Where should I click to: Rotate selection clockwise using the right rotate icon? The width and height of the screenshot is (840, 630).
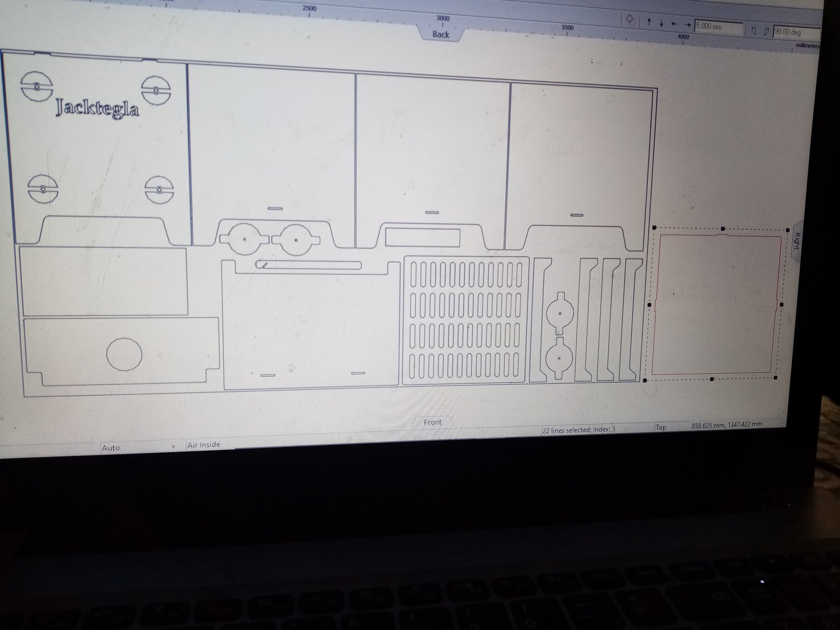coord(766,31)
